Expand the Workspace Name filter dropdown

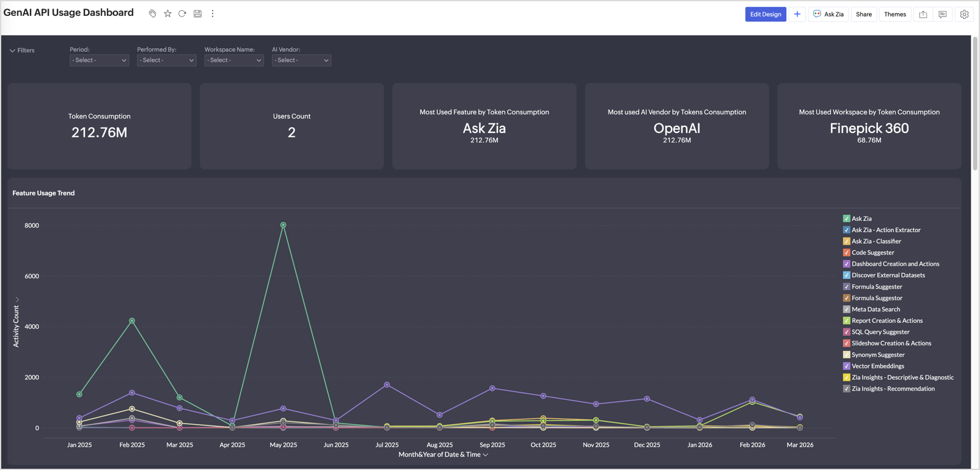point(234,60)
